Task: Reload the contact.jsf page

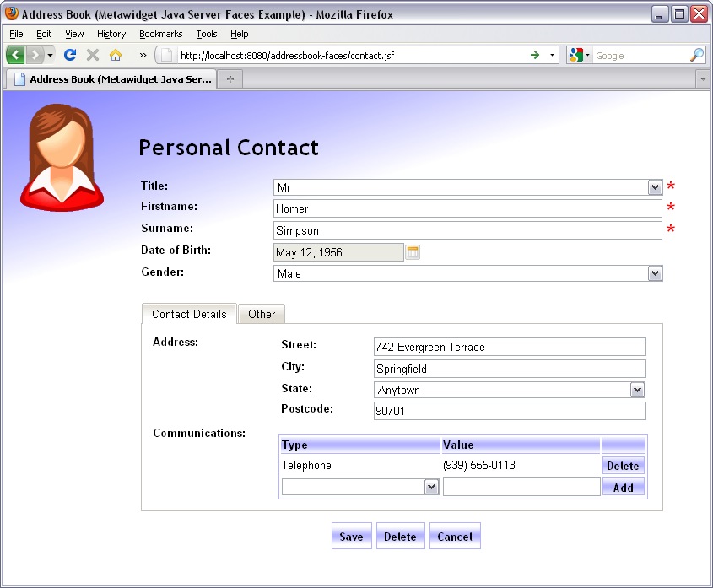Action: click(x=70, y=54)
